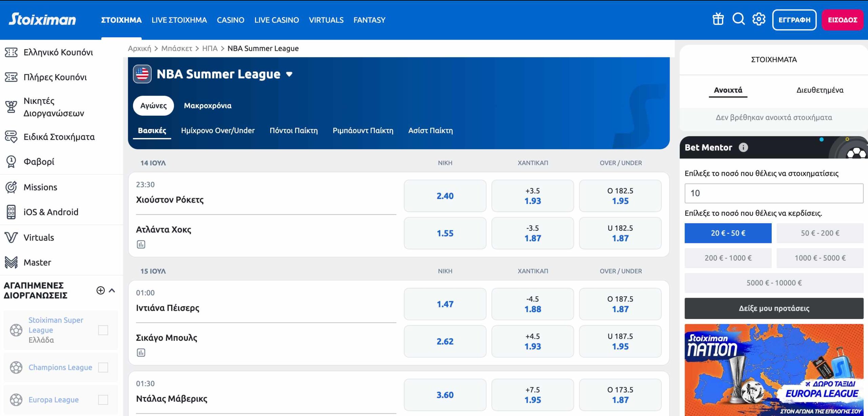Image resolution: width=868 pixels, height=416 pixels.
Task: Tick Europa League checkbox
Action: pos(103,400)
